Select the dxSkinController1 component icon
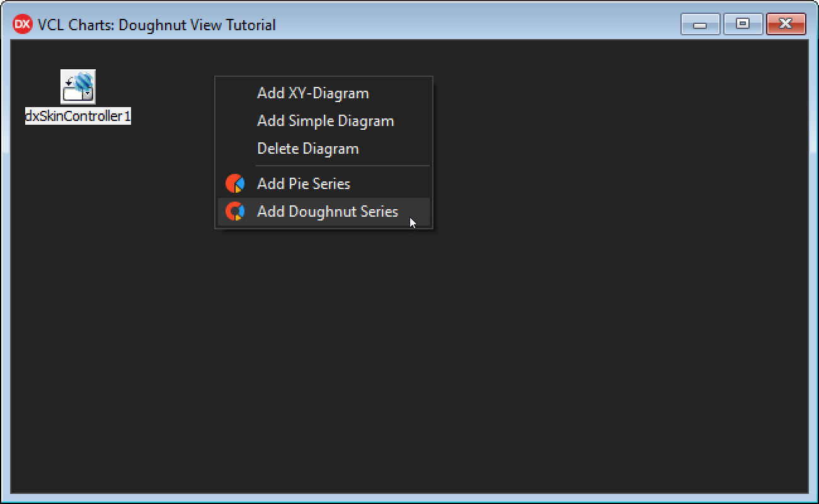The image size is (819, 504). (x=77, y=86)
